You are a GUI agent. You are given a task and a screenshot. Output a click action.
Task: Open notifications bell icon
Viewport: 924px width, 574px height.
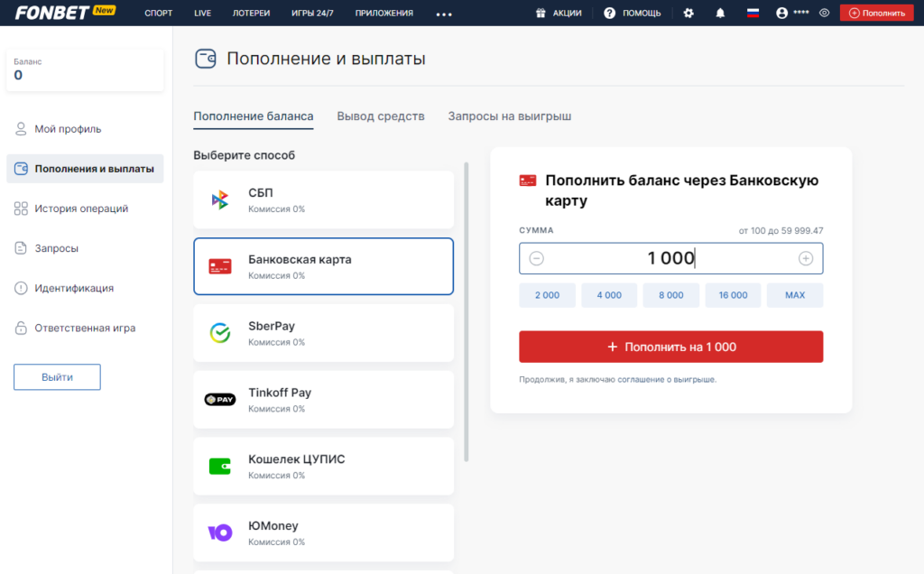click(720, 13)
